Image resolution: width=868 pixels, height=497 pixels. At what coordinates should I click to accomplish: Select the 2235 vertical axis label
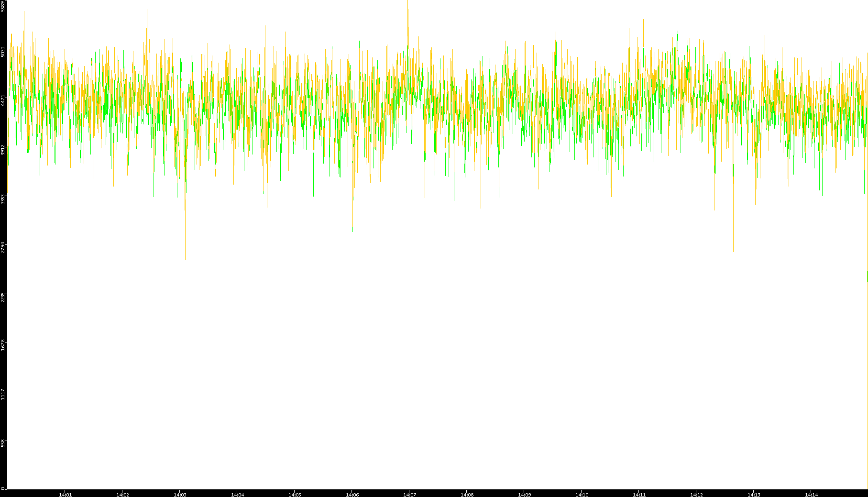(3, 296)
